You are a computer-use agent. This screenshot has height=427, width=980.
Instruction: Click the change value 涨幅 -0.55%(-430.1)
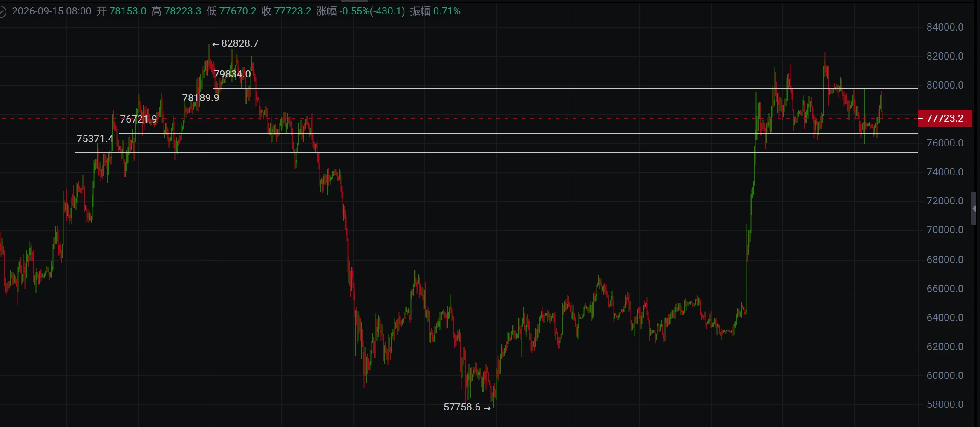pyautogui.click(x=360, y=11)
